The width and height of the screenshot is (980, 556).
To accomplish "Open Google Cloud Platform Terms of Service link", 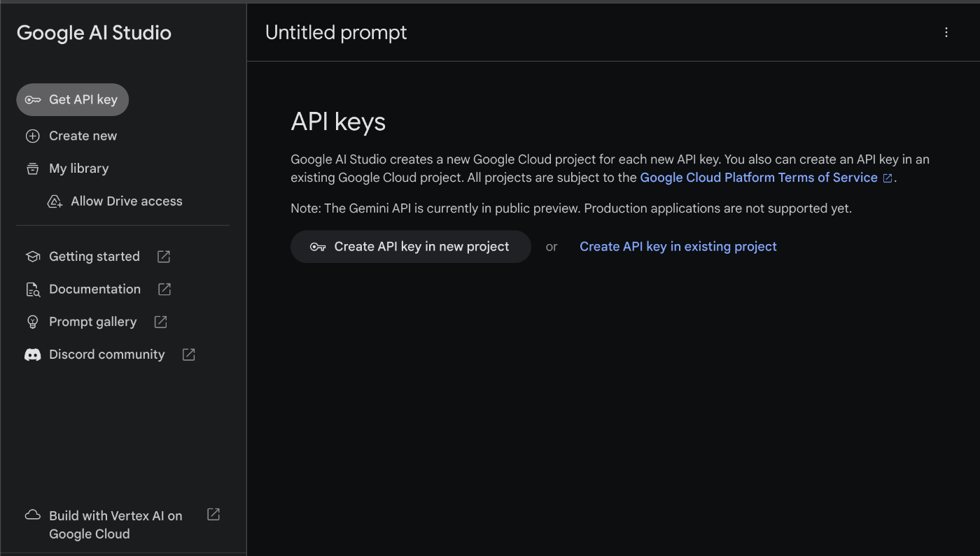I will click(x=759, y=178).
